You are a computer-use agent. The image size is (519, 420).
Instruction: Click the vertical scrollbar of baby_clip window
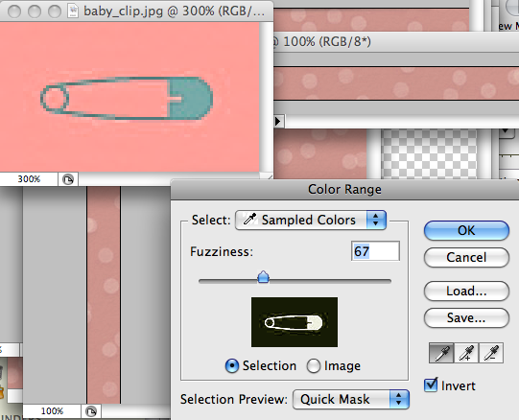(266, 97)
